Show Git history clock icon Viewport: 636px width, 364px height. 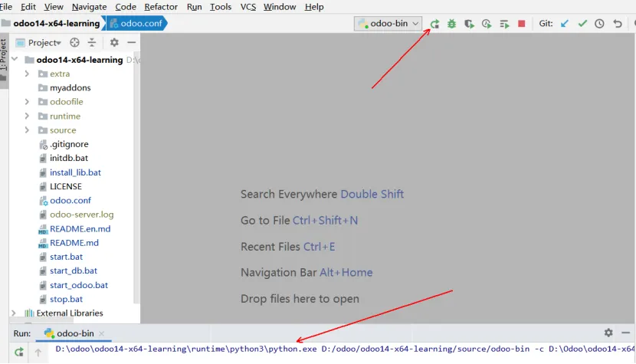(x=599, y=24)
